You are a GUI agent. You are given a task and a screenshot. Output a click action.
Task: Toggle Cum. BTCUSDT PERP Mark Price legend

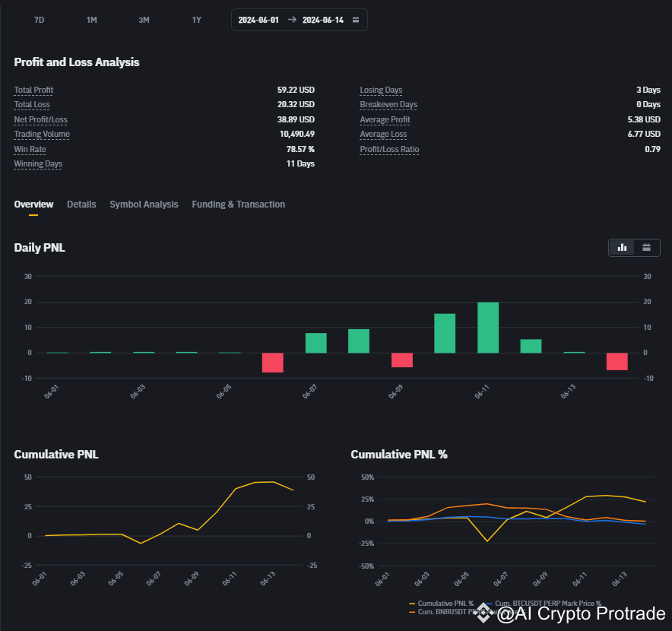tap(544, 603)
